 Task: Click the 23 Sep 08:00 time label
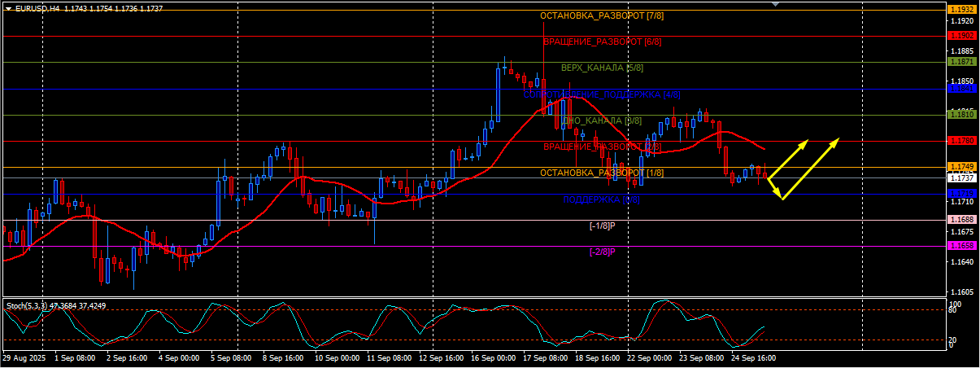(701, 357)
